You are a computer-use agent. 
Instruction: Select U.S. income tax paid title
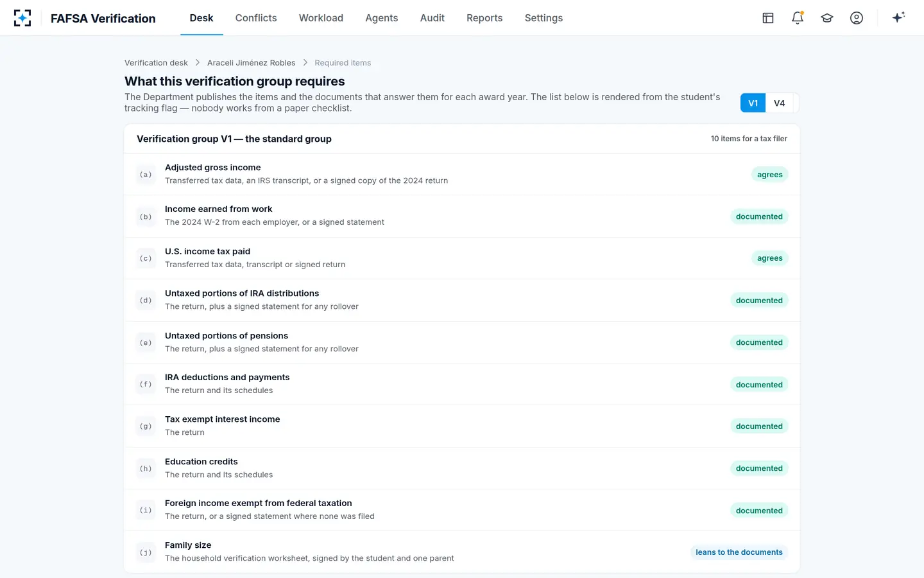(x=208, y=252)
